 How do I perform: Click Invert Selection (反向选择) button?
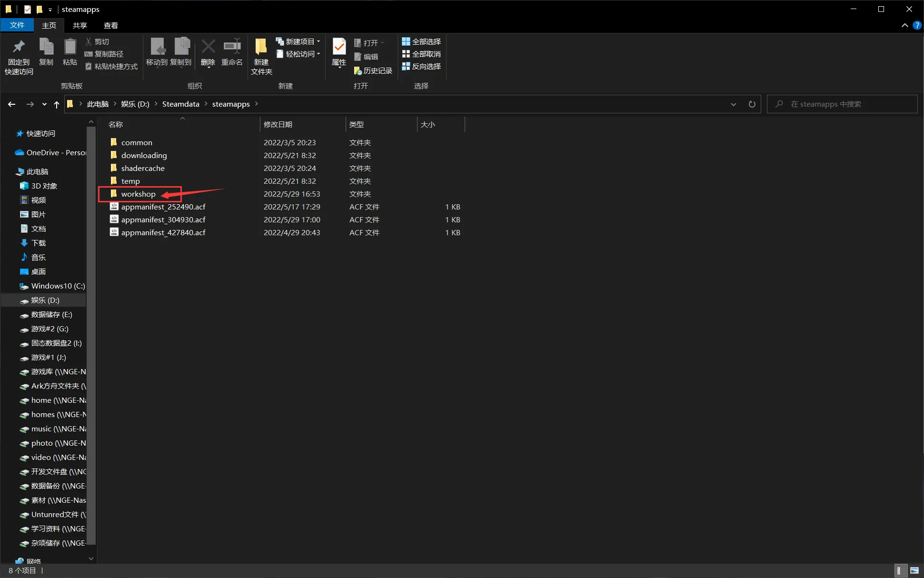click(421, 66)
